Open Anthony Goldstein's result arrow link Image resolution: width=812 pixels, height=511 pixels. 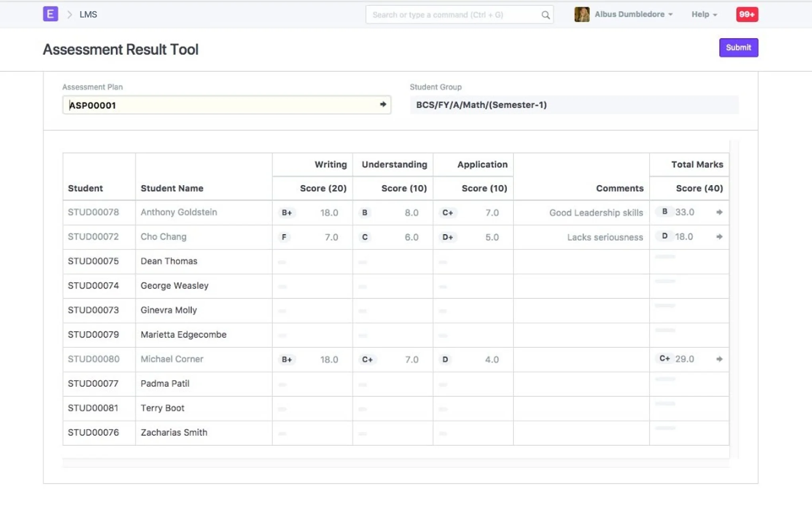[719, 212]
